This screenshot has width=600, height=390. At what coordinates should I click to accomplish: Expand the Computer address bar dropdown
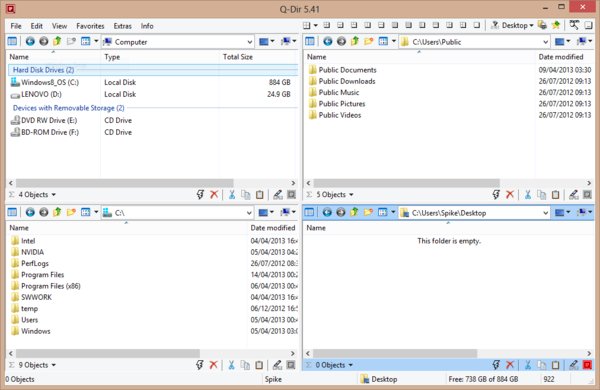click(249, 42)
